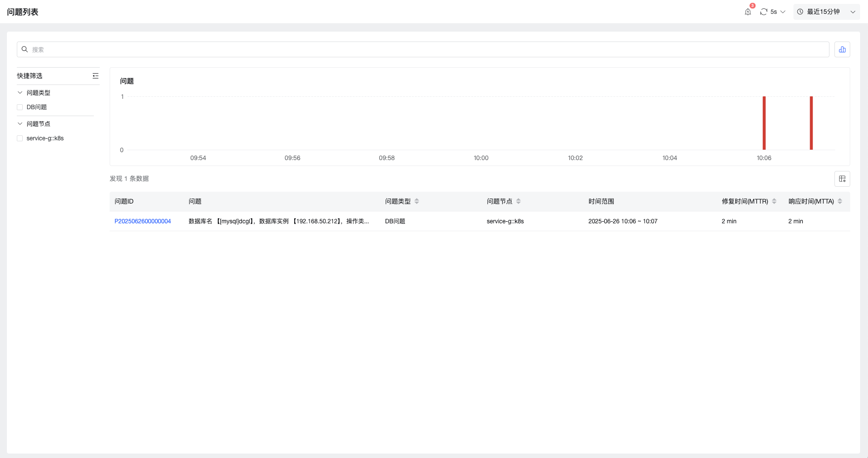This screenshot has height=458, width=868.
Task: Click the first red bar at 10:06
Action: [764, 123]
